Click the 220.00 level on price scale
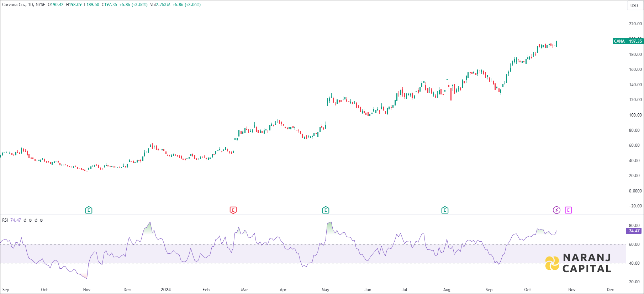 pos(635,24)
